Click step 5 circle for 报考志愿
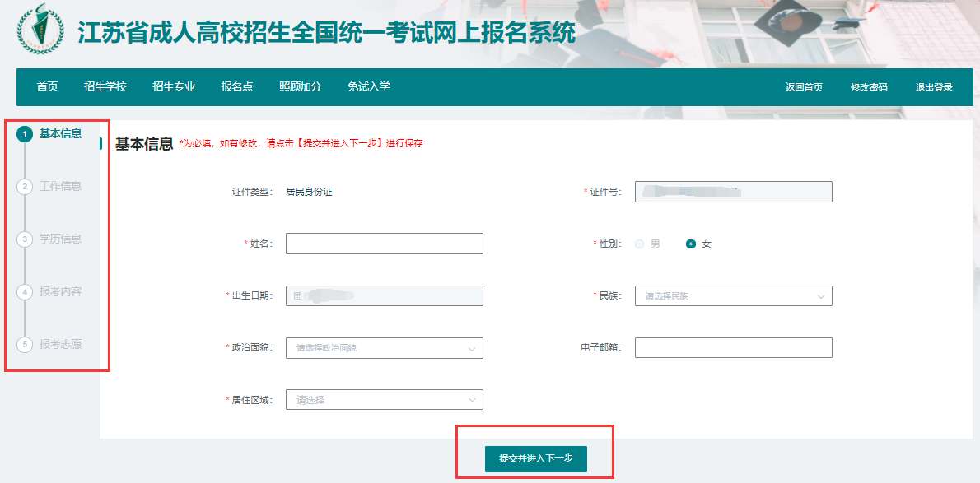The width and height of the screenshot is (980, 483). tap(25, 345)
